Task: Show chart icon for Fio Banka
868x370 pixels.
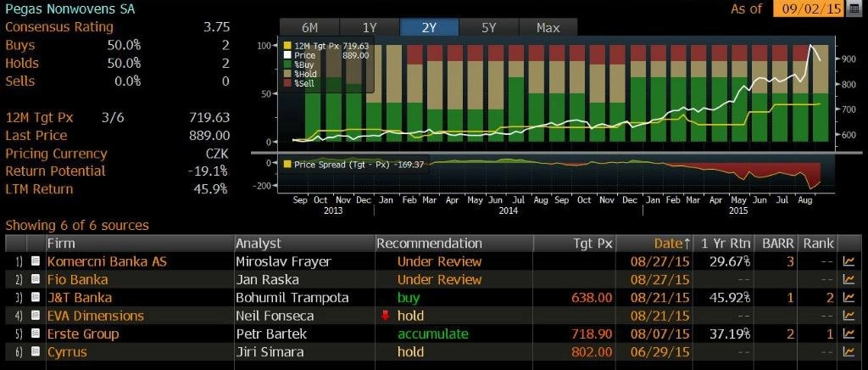Action: 848,280
